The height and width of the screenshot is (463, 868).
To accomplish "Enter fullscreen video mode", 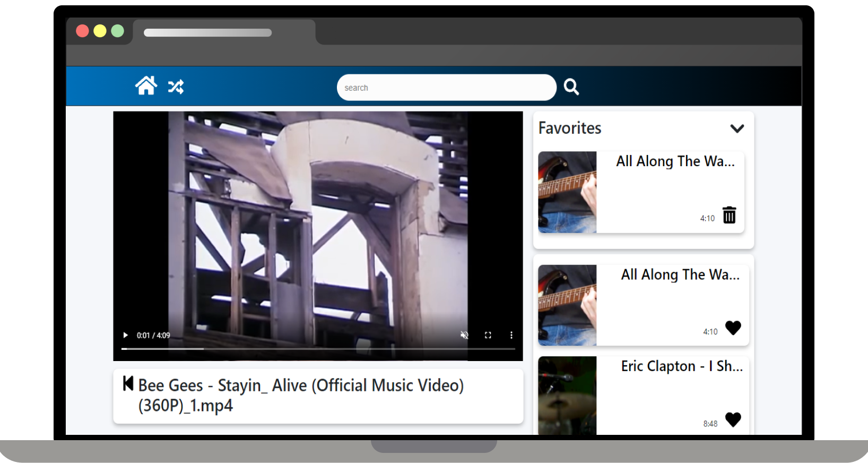I will (x=488, y=335).
